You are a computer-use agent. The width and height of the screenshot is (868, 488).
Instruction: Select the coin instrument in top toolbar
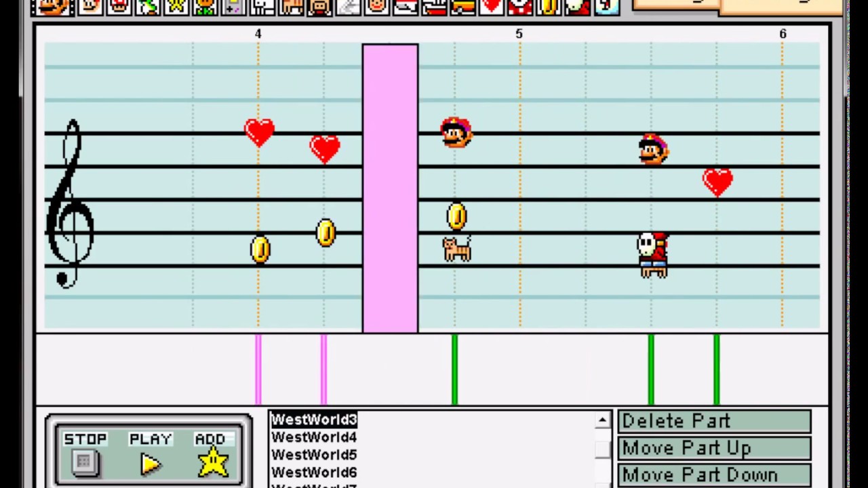coord(548,7)
